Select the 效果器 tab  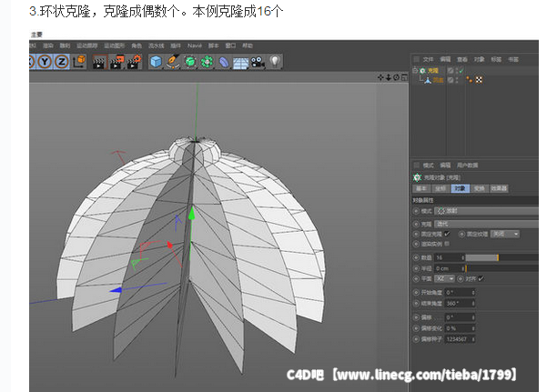pyautogui.click(x=499, y=188)
